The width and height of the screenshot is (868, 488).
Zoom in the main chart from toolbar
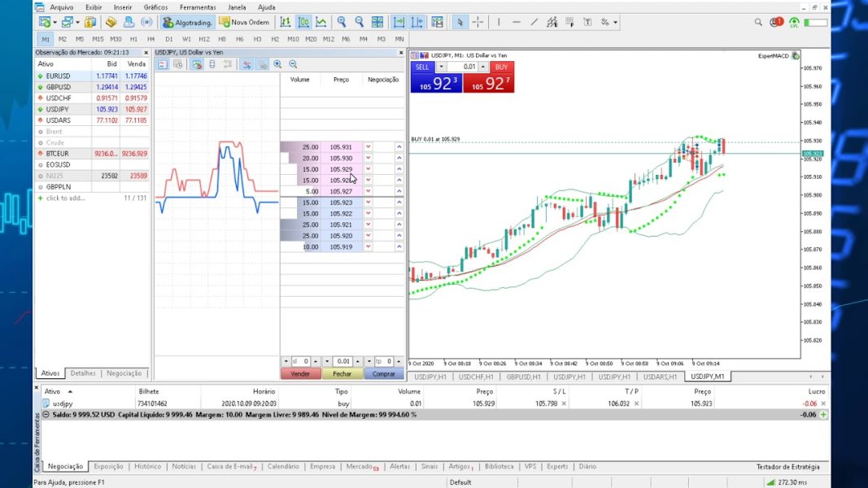click(342, 22)
